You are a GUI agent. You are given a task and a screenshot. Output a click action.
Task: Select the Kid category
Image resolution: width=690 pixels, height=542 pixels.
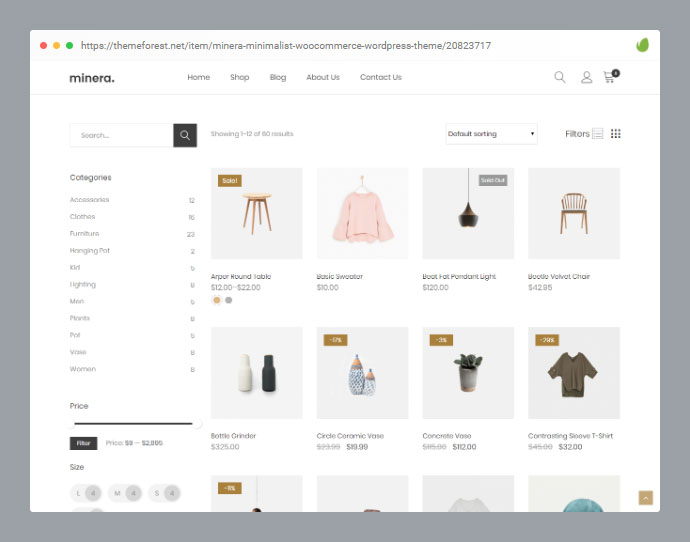click(75, 267)
